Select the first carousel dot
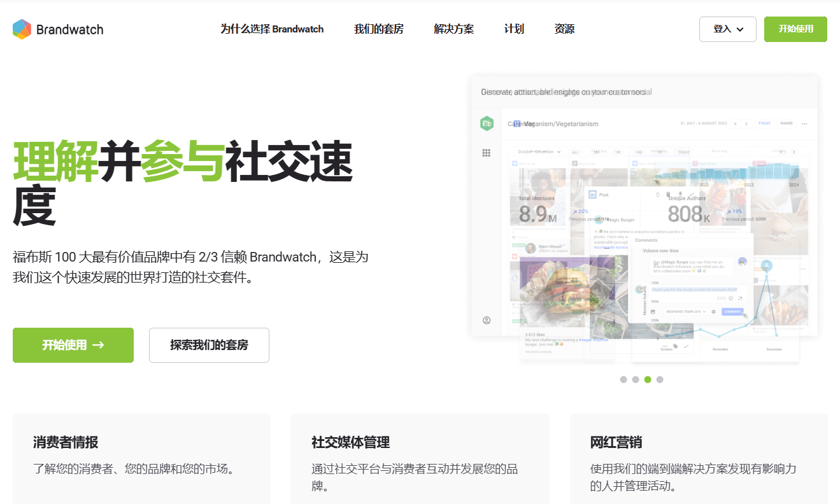The height and width of the screenshot is (504, 840). [x=623, y=379]
